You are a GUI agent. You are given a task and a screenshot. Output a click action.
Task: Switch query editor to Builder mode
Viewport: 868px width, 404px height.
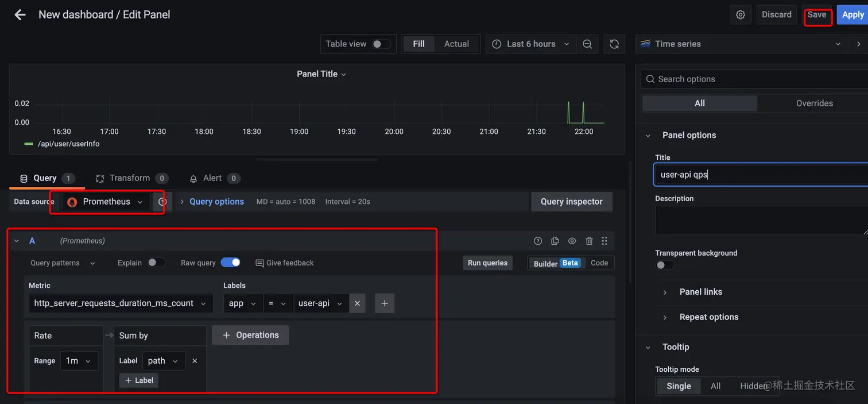tap(556, 263)
